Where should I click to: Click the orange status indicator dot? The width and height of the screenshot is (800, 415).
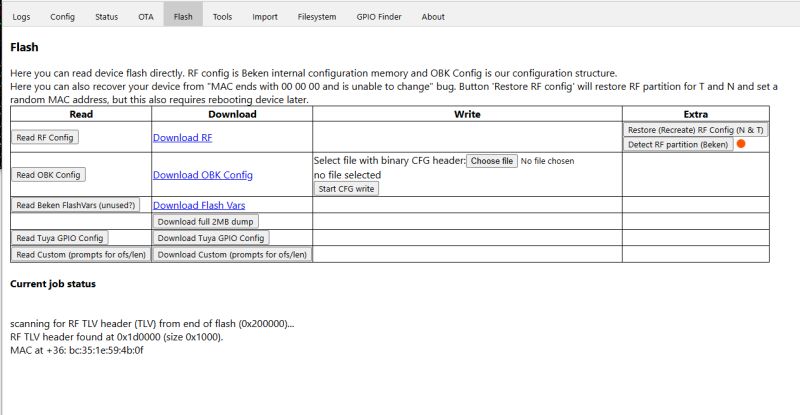pos(741,144)
